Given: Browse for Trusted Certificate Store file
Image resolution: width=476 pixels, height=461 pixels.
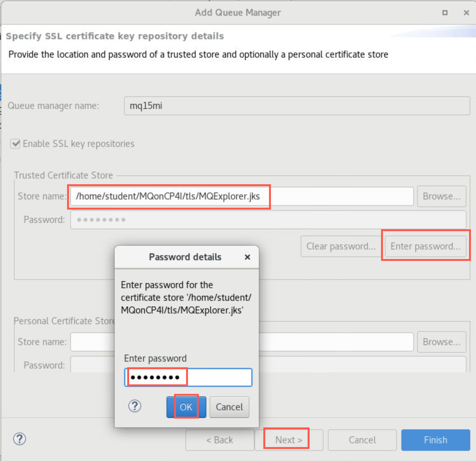Looking at the screenshot, I should [x=442, y=196].
